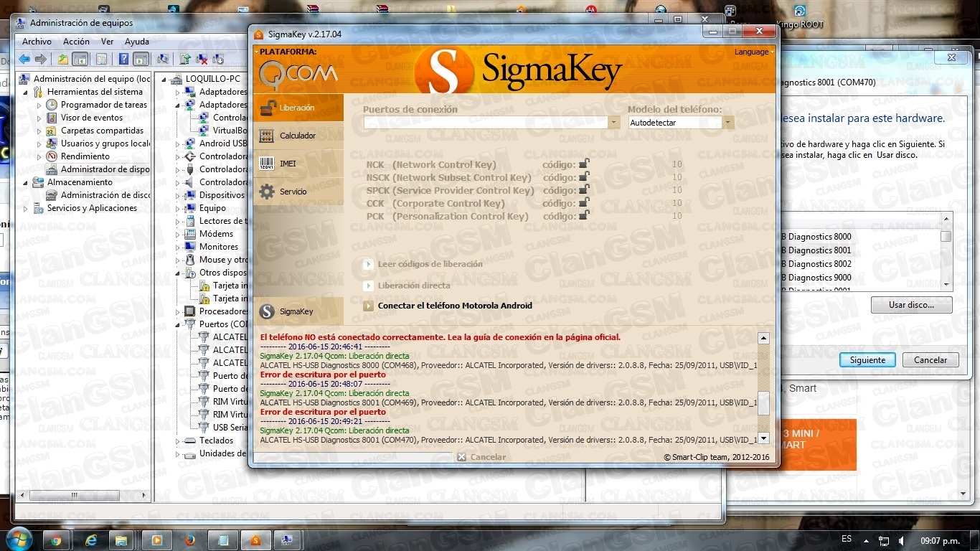
Task: Open the Acción menu
Action: pos(76,42)
